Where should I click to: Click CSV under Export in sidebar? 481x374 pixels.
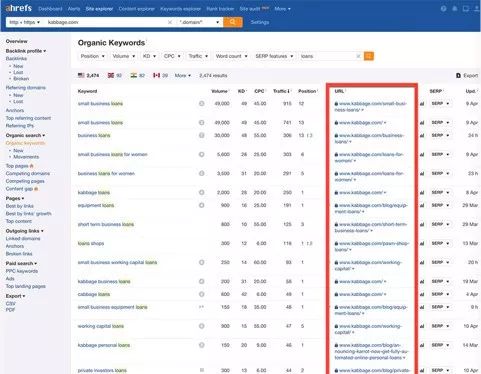point(11,304)
